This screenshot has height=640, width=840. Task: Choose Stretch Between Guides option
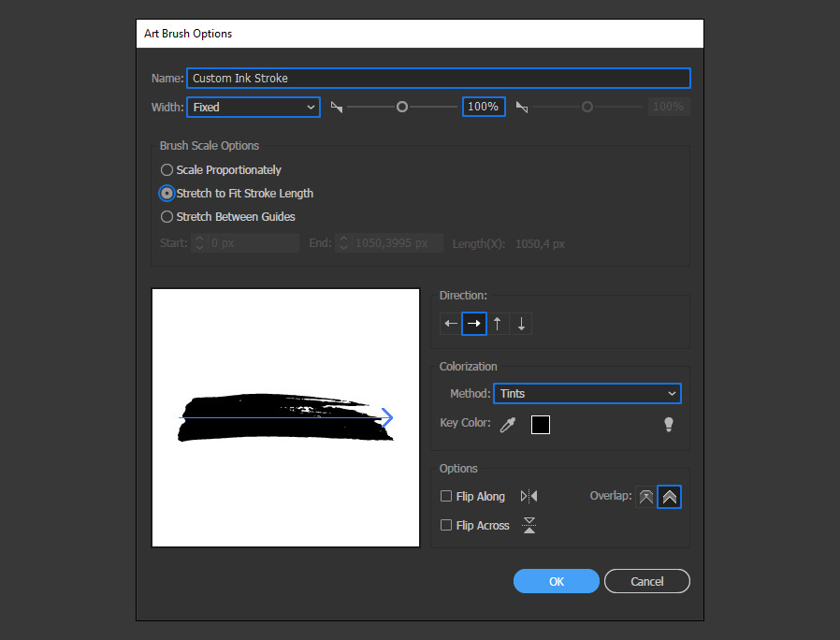click(167, 217)
